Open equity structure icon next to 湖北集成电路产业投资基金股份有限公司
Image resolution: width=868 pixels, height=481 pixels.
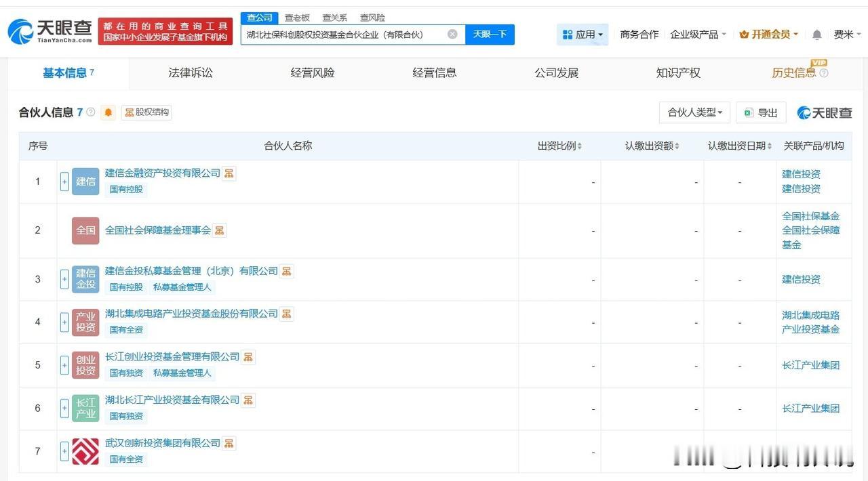(287, 314)
